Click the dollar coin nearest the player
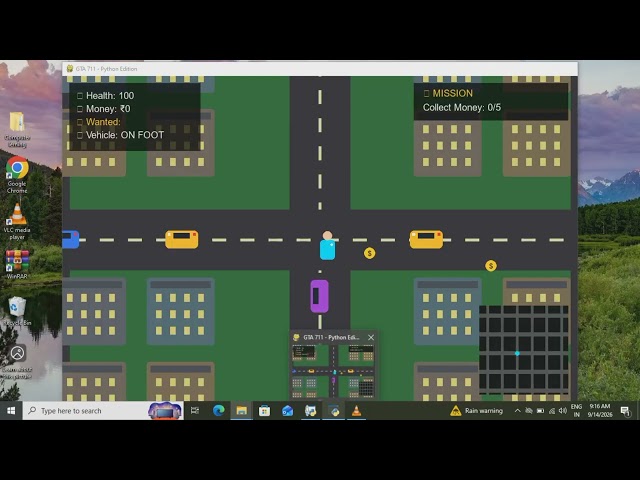The image size is (640, 480). [x=369, y=253]
